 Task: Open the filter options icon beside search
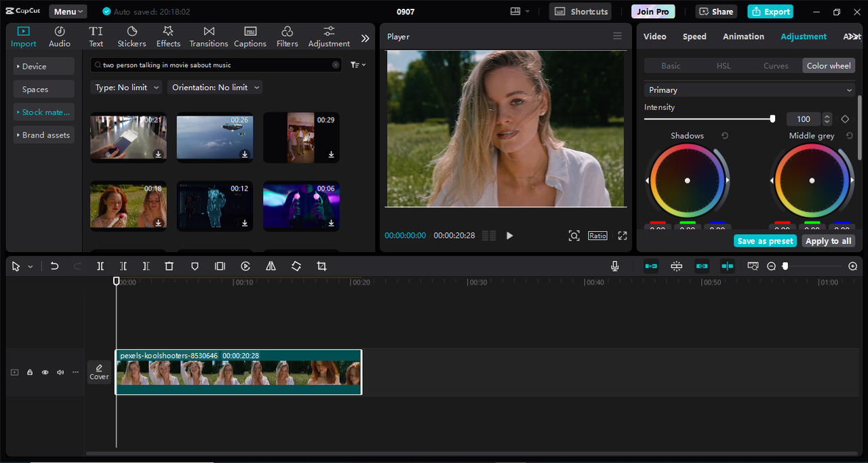click(x=357, y=65)
